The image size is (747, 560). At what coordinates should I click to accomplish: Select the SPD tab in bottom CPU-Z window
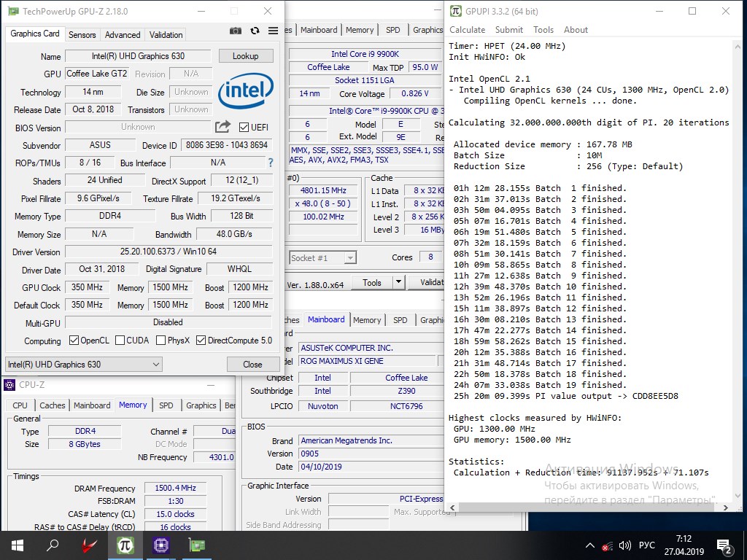tap(166, 405)
